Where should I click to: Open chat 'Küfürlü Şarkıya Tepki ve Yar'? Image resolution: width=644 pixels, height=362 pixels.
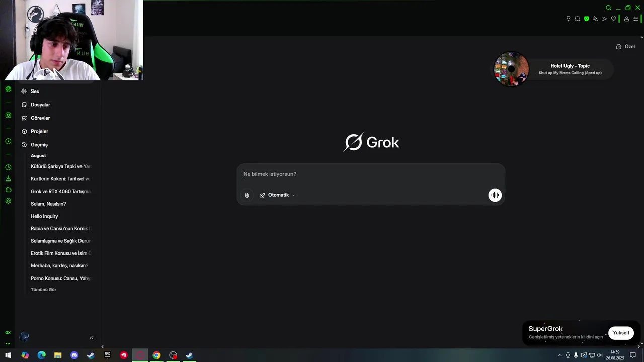61,166
